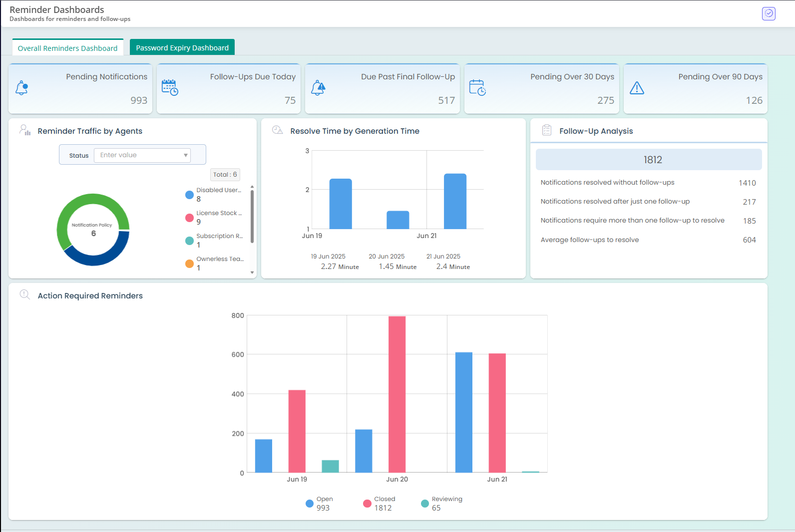
Task: Select the Overall Reminders Dashboard tab
Action: pos(68,48)
